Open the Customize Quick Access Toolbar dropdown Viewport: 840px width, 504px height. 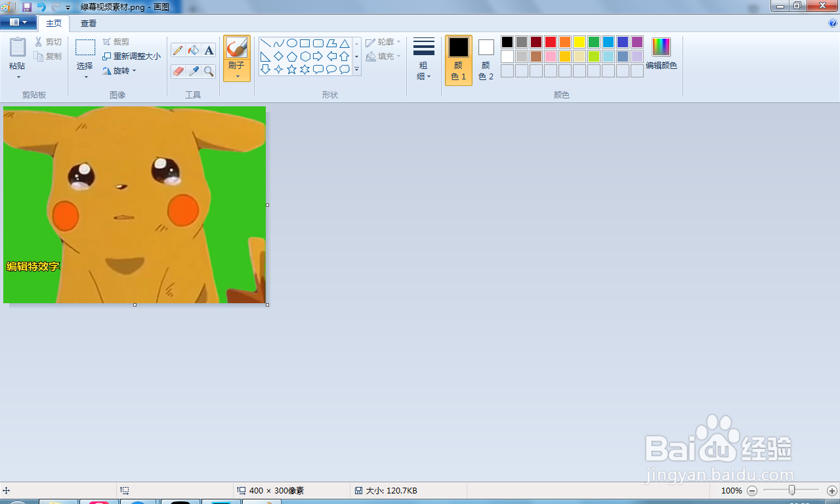(68, 7)
